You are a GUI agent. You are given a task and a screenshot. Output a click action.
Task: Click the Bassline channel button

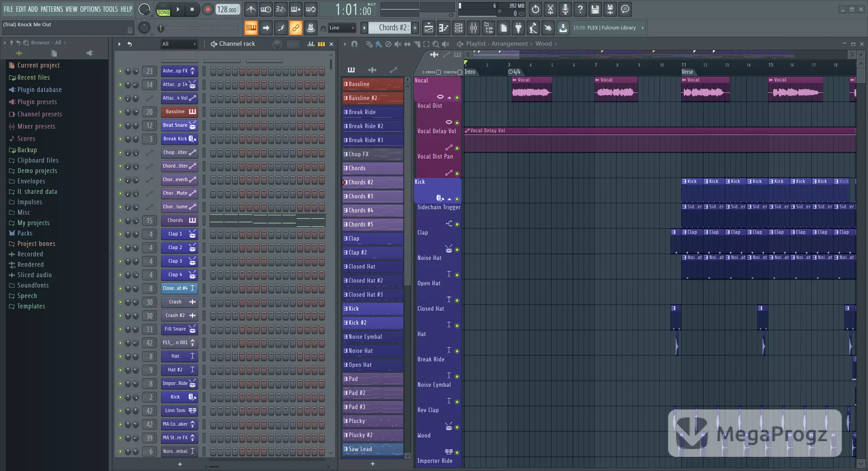tap(179, 112)
